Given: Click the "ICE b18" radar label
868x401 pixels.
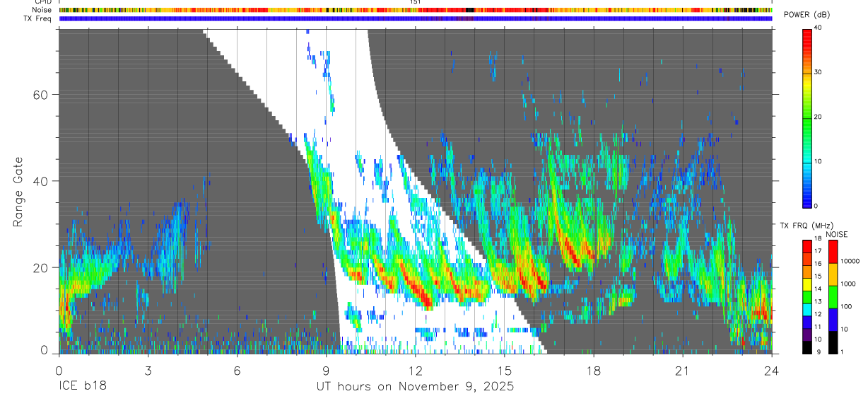Looking at the screenshot, I should (81, 387).
